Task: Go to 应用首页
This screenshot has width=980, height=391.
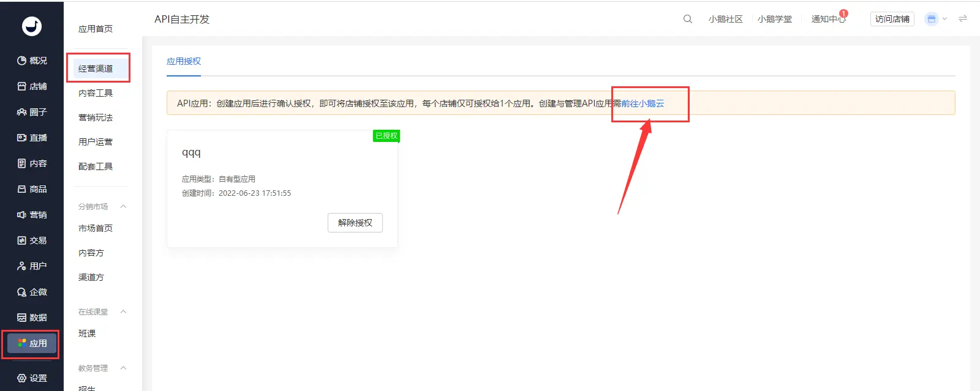Action: [x=96, y=29]
